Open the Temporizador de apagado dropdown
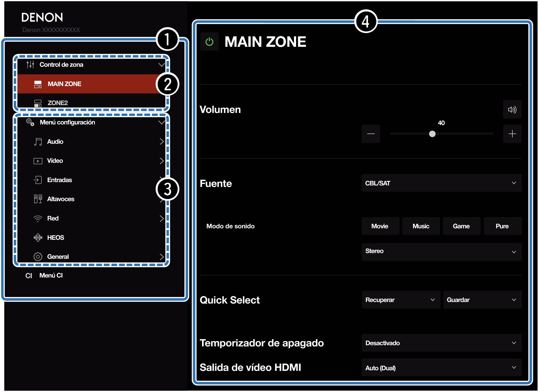This screenshot has height=392, width=539. [441, 343]
